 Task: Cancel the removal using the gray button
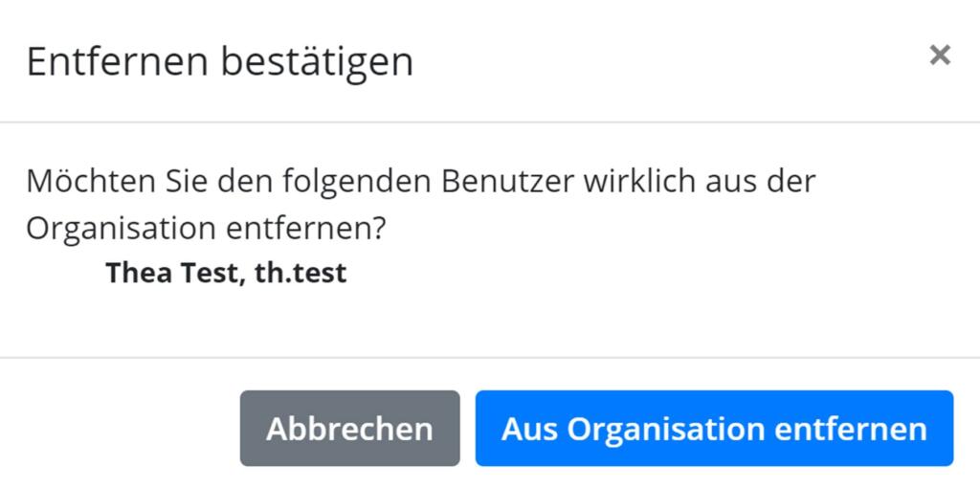(350, 429)
